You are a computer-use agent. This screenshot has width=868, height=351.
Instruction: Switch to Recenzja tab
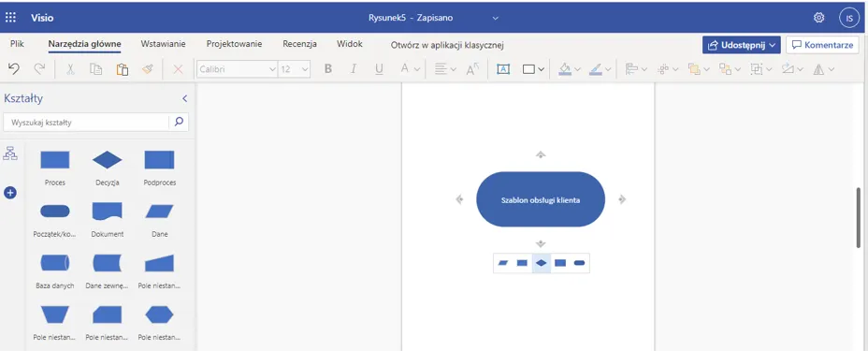click(299, 44)
